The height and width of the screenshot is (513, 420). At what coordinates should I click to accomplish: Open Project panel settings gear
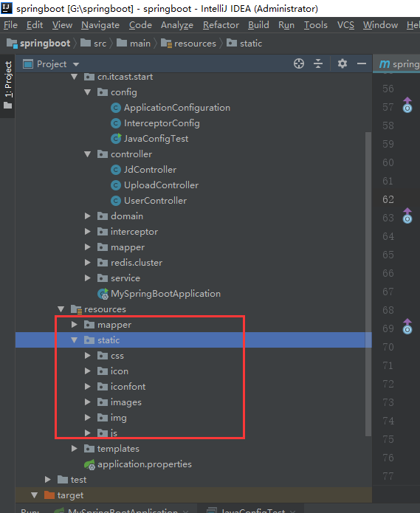pyautogui.click(x=342, y=63)
